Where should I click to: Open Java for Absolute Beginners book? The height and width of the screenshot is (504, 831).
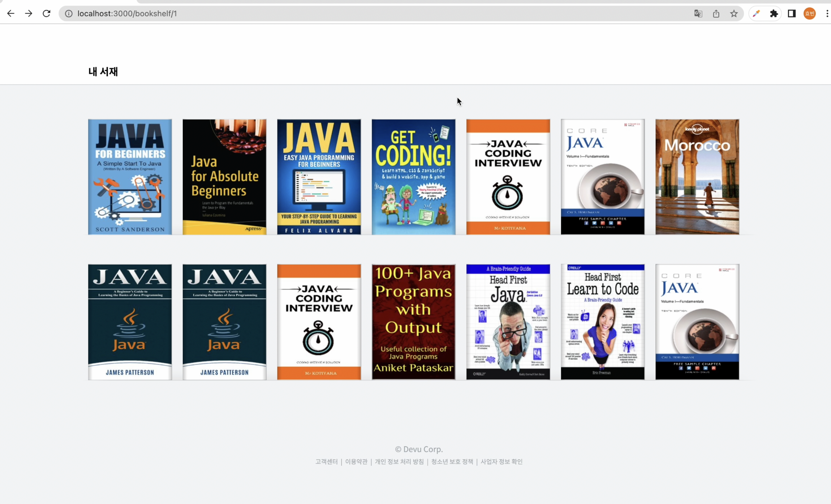224,177
